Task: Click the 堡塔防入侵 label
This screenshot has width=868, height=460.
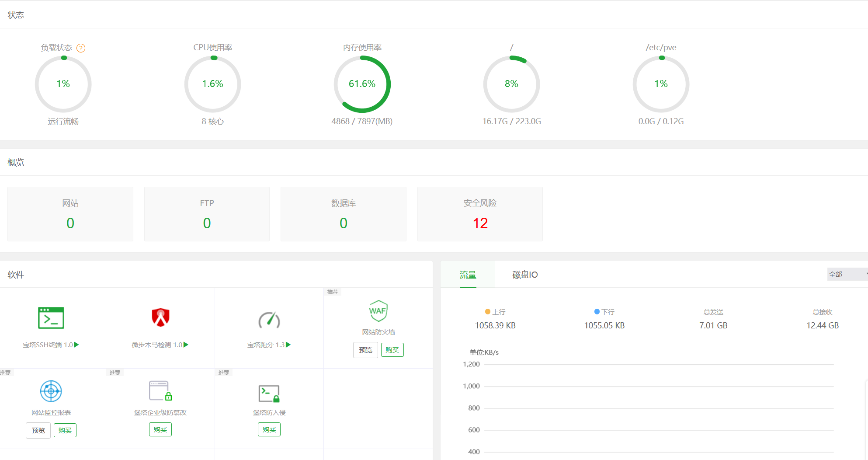Action: [269, 412]
